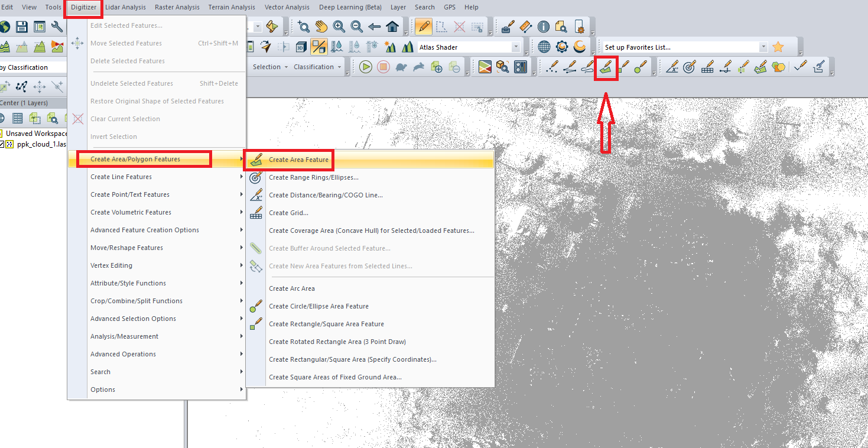Viewport: 868px width, 448px height.
Task: Open the Classification dropdown
Action: coord(317,67)
